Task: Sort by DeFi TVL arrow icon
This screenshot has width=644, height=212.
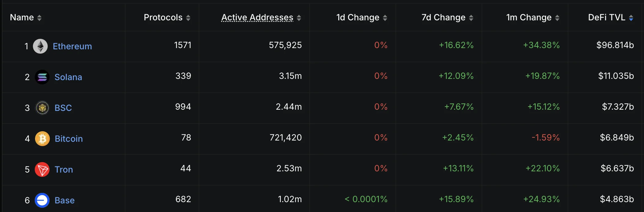Action: pyautogui.click(x=631, y=18)
